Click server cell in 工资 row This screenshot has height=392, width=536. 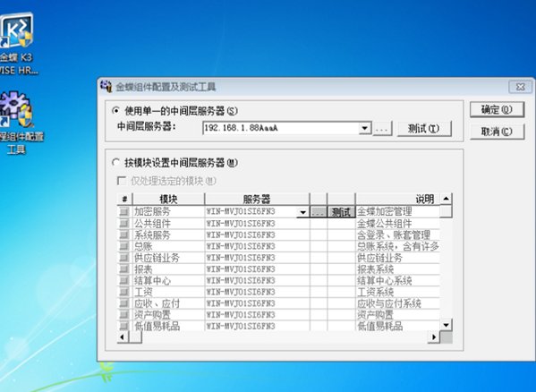pos(257,292)
